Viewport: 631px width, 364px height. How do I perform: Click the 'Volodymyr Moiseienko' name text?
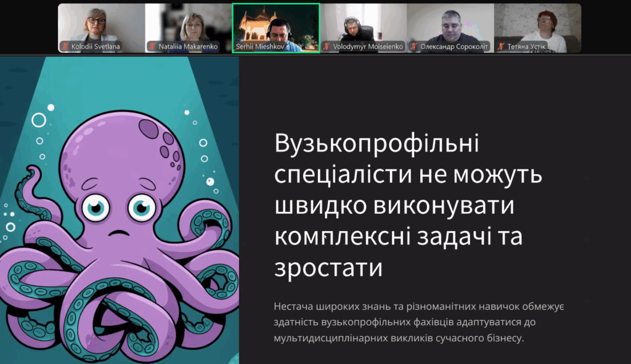367,46
